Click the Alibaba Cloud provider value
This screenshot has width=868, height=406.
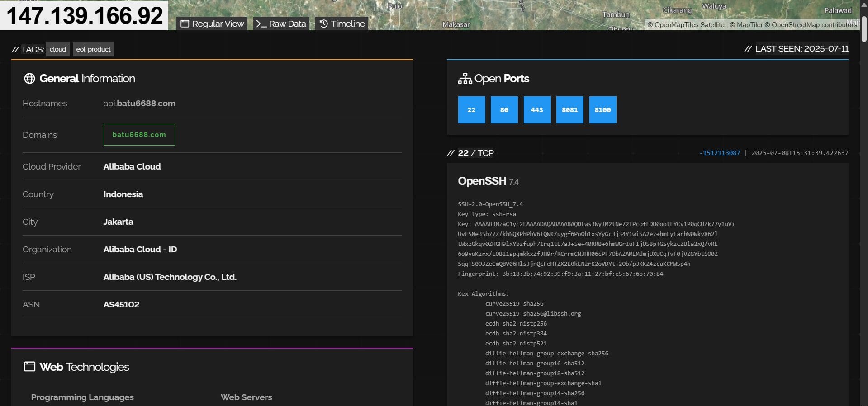[132, 166]
